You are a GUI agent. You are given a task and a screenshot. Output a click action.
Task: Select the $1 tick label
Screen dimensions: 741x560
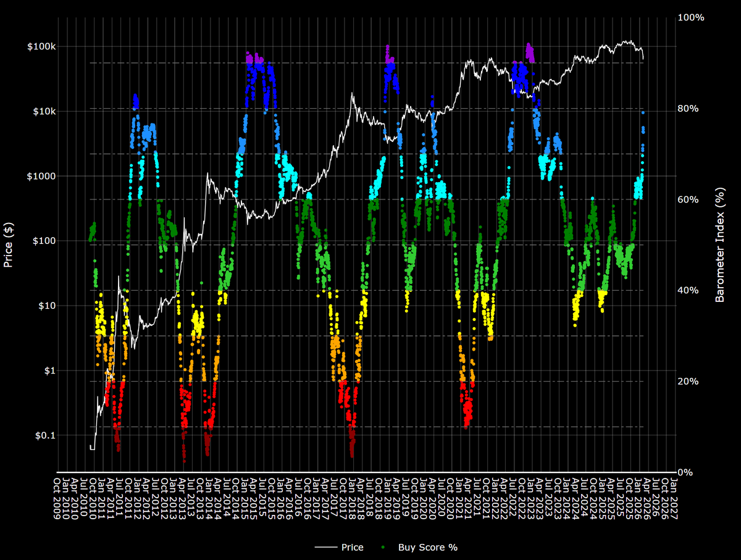[x=49, y=370]
